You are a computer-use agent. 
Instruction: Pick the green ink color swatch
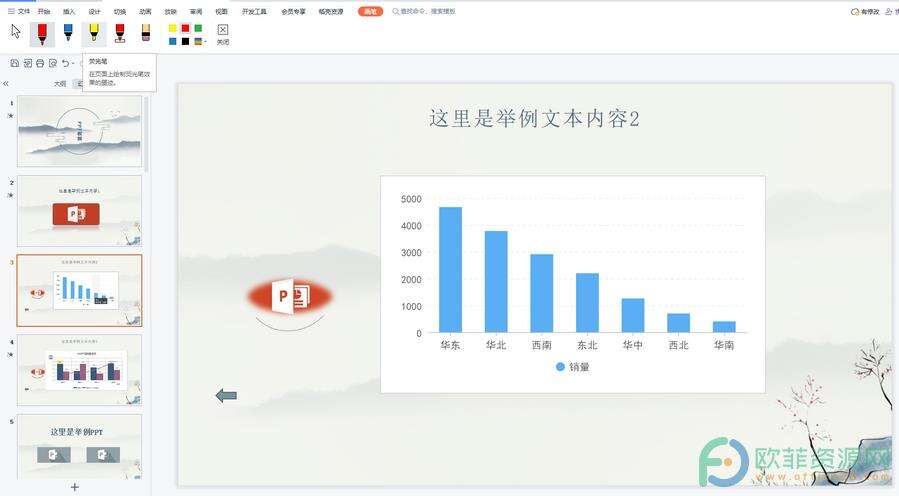[x=198, y=28]
